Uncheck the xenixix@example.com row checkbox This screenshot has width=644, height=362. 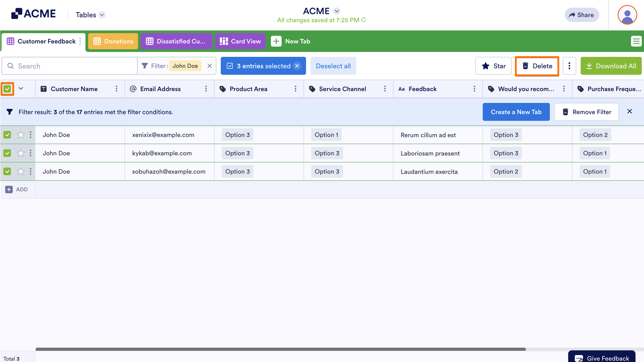7,135
